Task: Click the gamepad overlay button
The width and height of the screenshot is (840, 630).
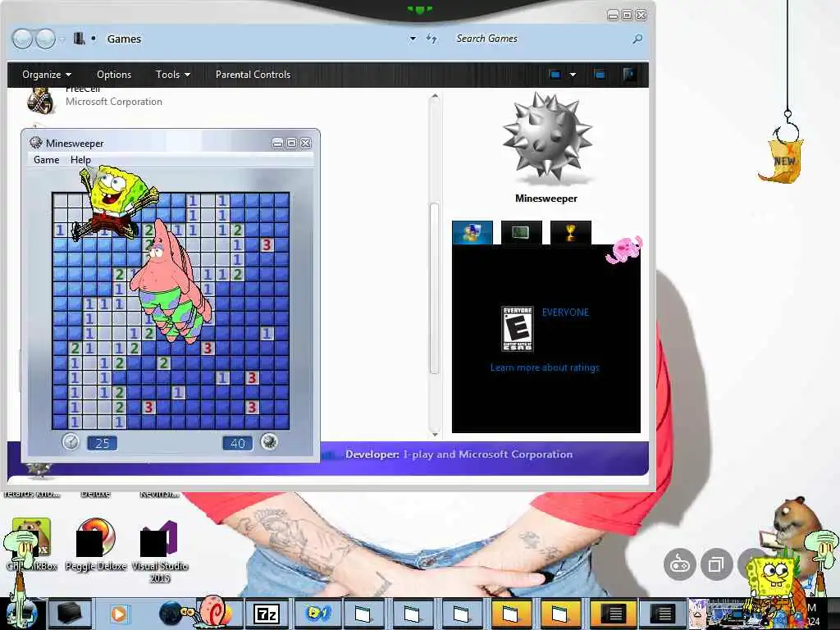Action: pyautogui.click(x=680, y=564)
